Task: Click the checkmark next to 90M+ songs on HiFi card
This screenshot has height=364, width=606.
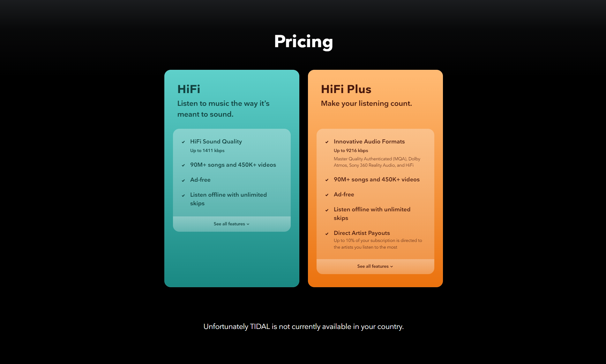Action: click(x=183, y=165)
